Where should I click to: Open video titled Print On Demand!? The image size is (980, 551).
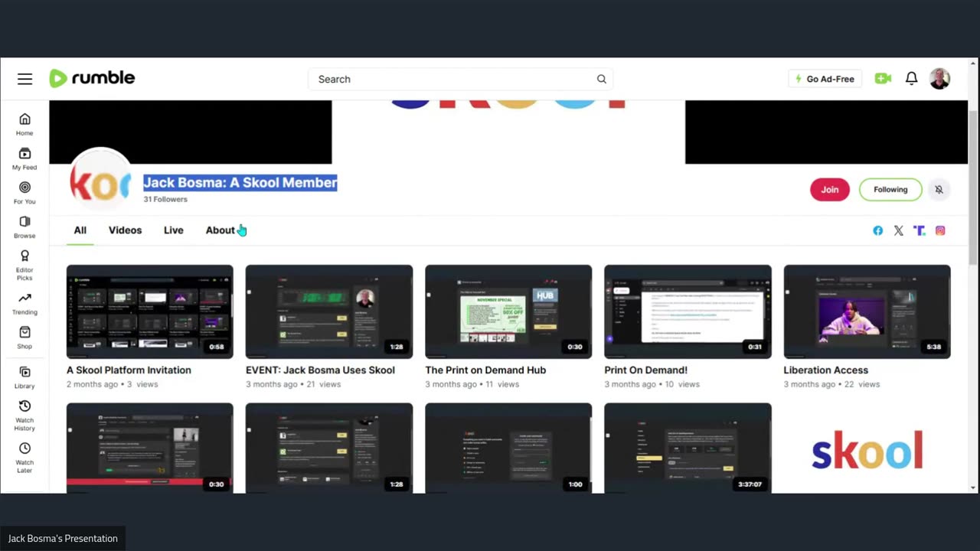pos(645,370)
